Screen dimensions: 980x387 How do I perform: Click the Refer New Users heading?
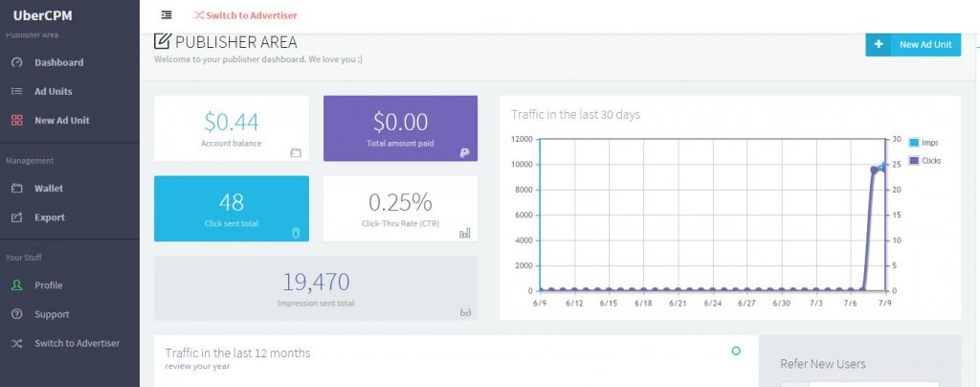(x=823, y=364)
